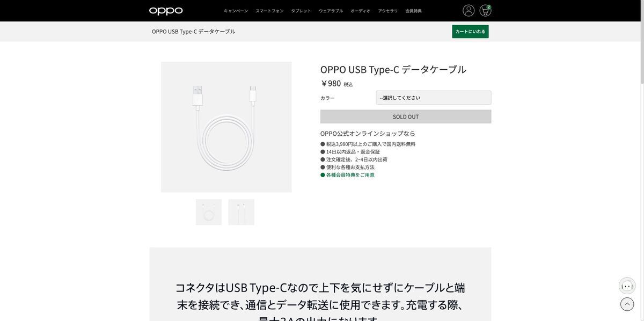Open the オーディオ category
The image size is (644, 321).
click(x=360, y=11)
